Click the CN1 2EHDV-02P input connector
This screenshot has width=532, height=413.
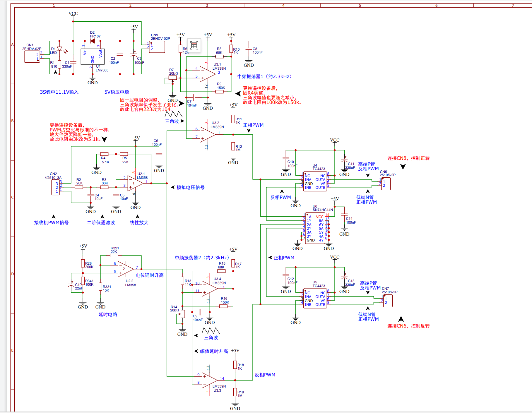(x=32, y=57)
